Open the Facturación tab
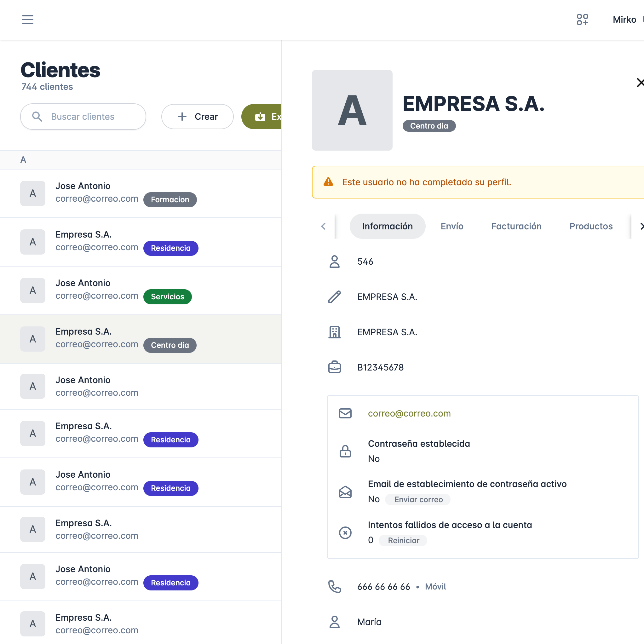 pyautogui.click(x=516, y=226)
